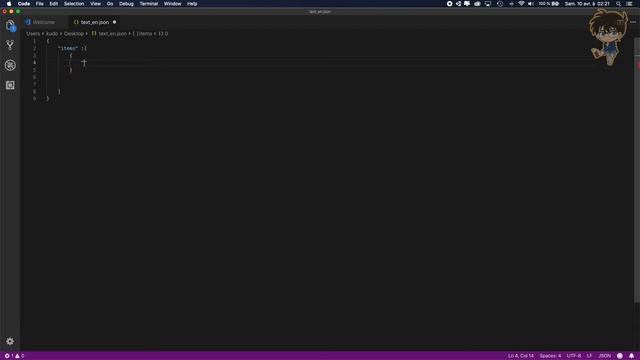Open the Debug menu
The image size is (640, 360).
point(126,4)
